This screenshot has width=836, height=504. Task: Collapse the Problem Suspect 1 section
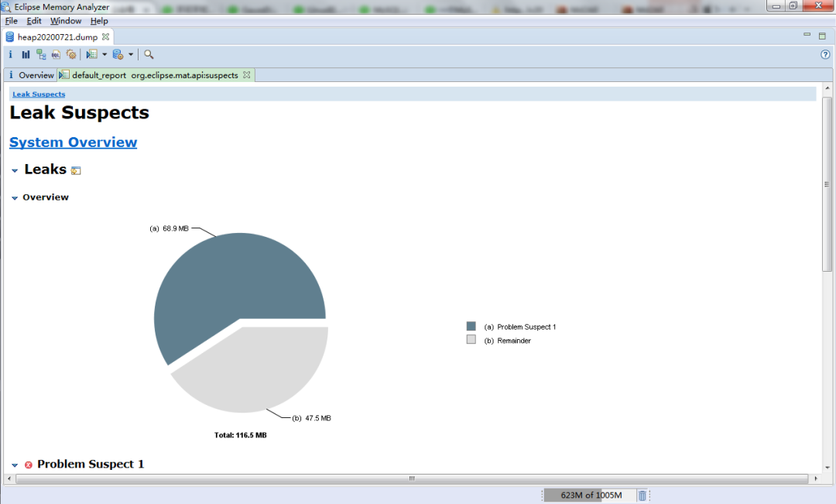(15, 465)
